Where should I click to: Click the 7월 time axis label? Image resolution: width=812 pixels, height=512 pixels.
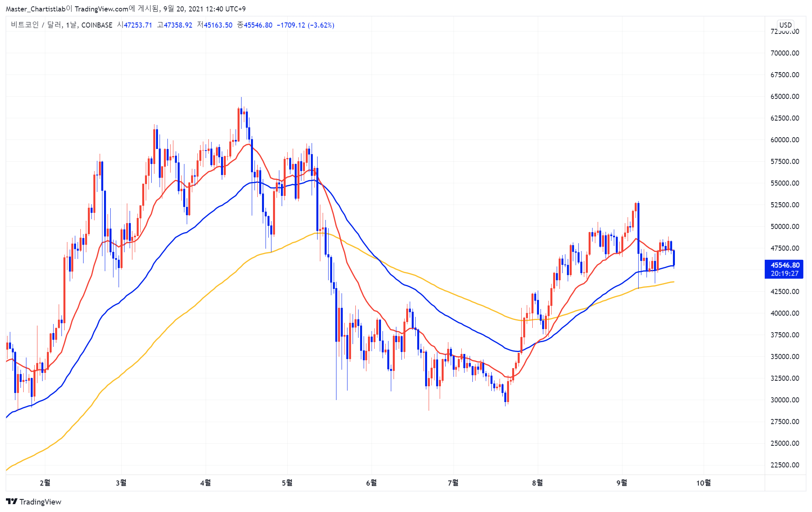coord(453,482)
